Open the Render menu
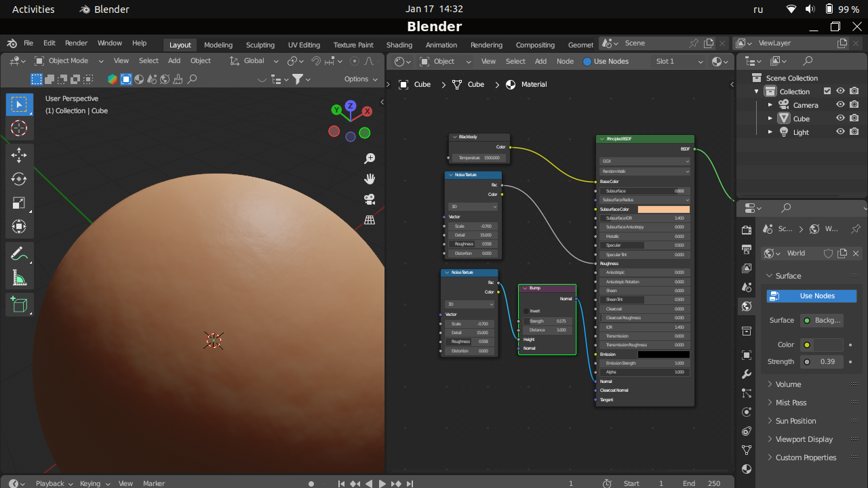This screenshot has width=868, height=488. tap(76, 43)
